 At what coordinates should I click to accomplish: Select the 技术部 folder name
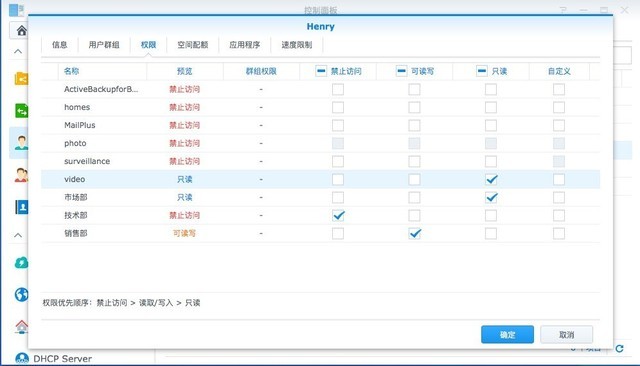click(x=76, y=215)
